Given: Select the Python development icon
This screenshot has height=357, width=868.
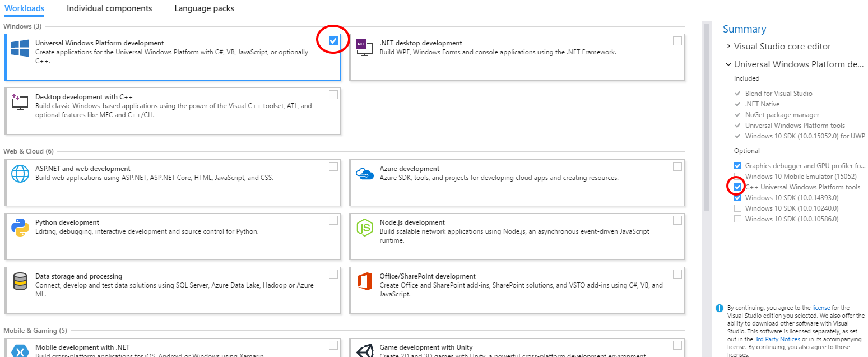Looking at the screenshot, I should 20,228.
